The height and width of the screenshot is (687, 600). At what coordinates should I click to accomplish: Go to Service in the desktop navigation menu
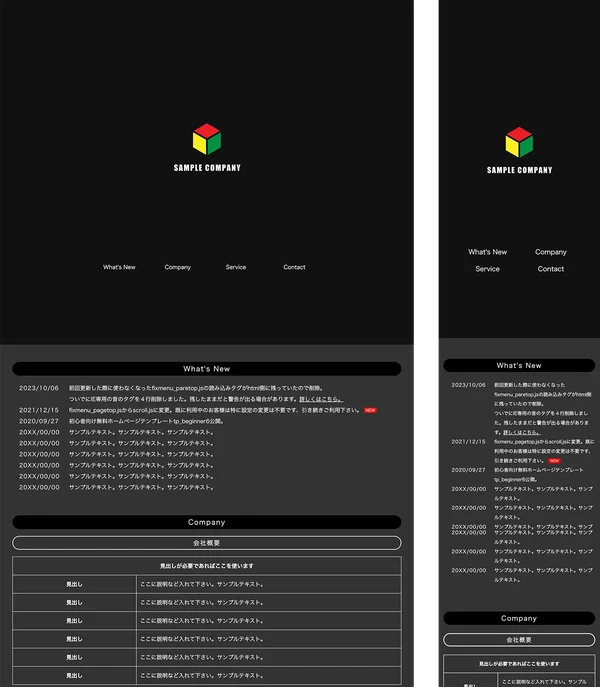[236, 267]
